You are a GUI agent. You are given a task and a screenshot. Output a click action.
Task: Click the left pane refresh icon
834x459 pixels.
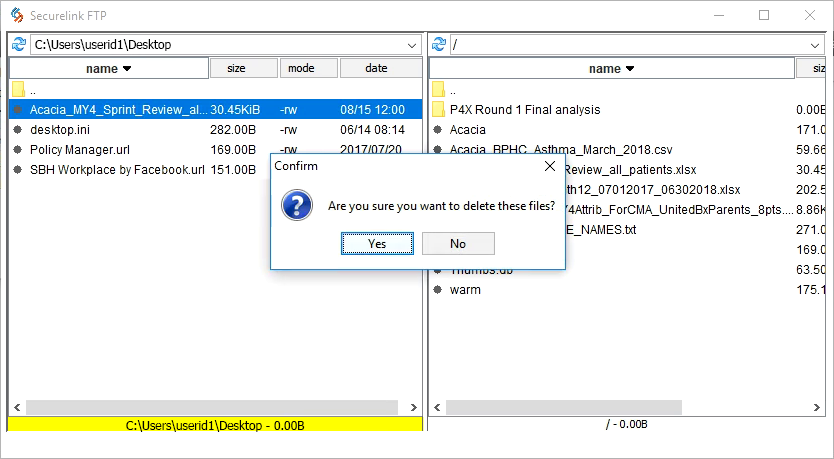point(18,45)
